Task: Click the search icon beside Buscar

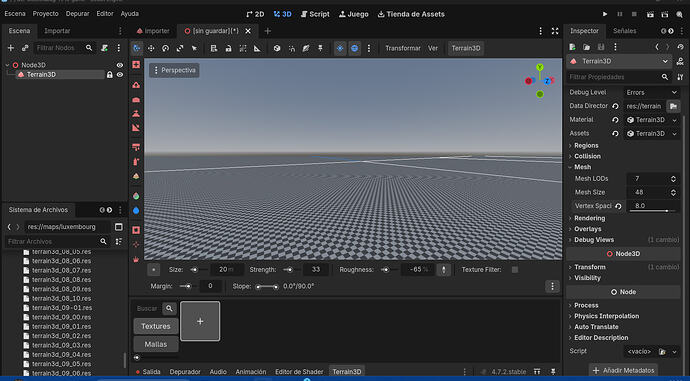Action: click(169, 308)
